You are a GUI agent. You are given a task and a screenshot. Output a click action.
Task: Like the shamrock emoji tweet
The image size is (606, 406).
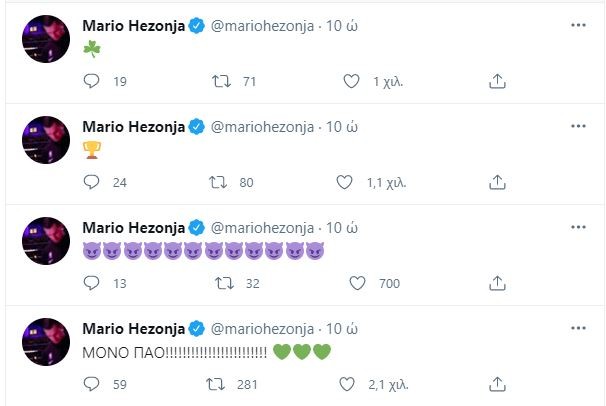tap(351, 81)
